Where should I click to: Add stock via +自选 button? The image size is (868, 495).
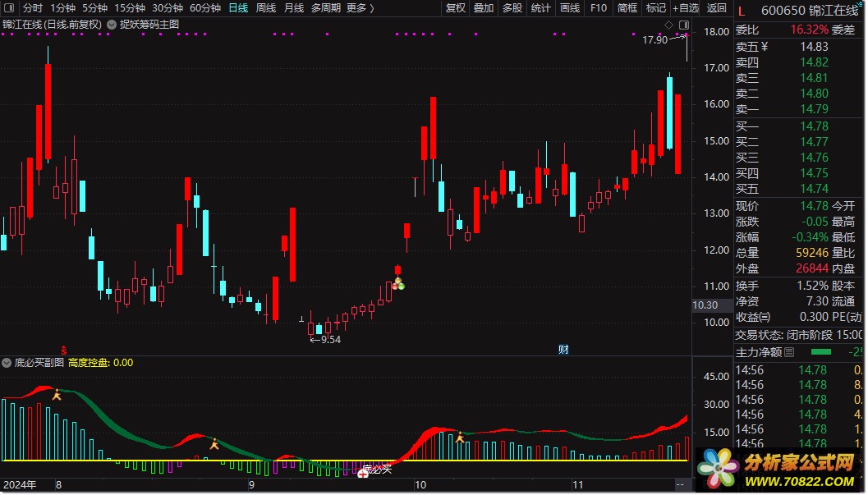pyautogui.click(x=686, y=8)
